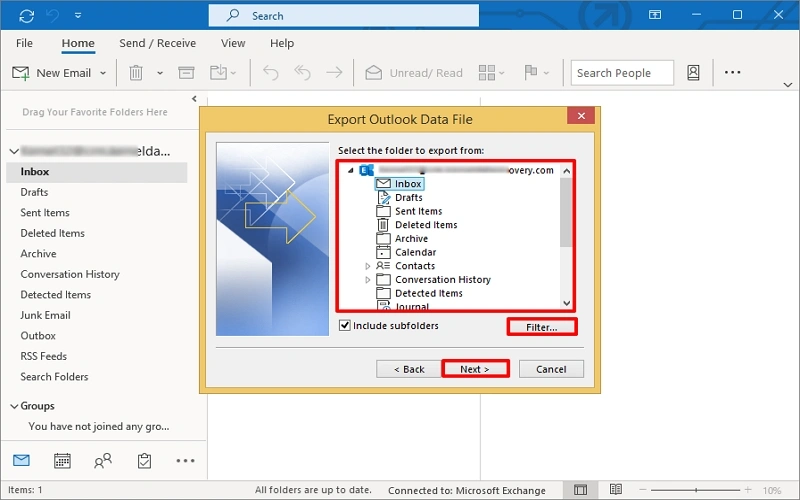Screen dimensions: 800x500
Task: Collapse the folder pane arrow
Action: 194,98
